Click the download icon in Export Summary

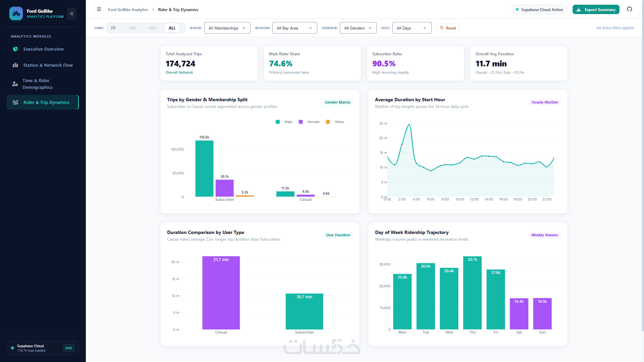point(579,10)
